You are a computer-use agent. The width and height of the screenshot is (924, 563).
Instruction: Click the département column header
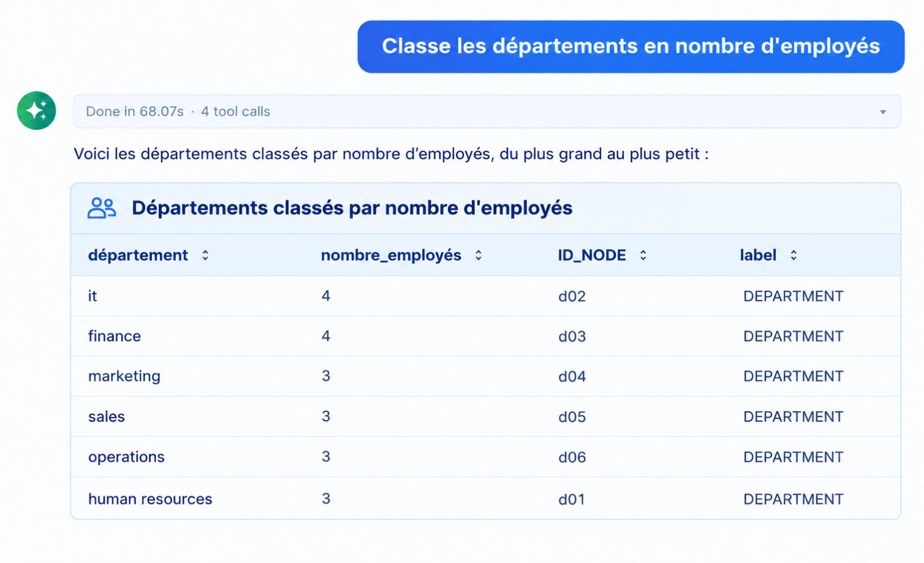coord(138,255)
